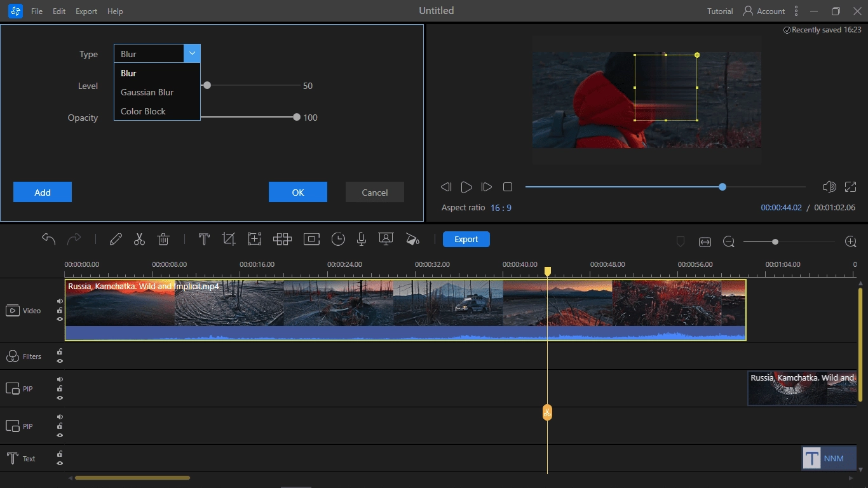
Task: Click the Add button
Action: point(43,192)
